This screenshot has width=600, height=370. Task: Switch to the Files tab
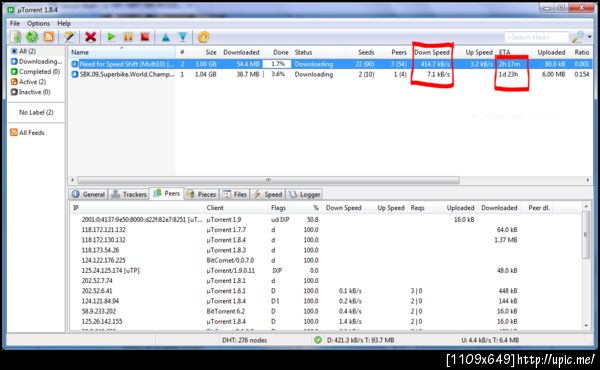(235, 194)
